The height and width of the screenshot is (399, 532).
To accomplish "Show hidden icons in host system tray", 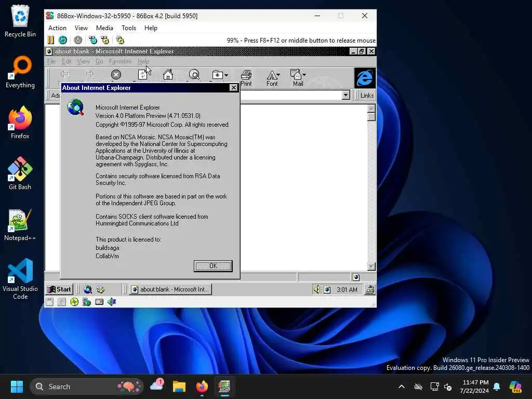I will pos(402,387).
